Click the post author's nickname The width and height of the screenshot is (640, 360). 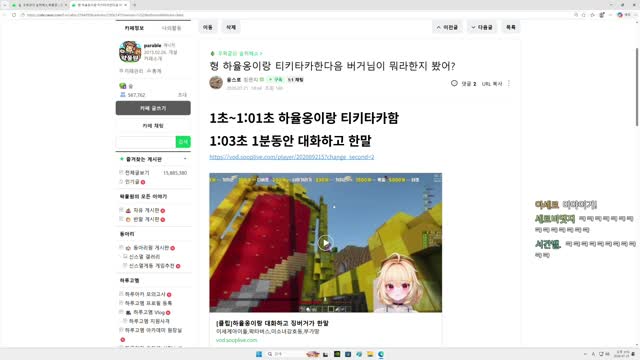[234, 80]
